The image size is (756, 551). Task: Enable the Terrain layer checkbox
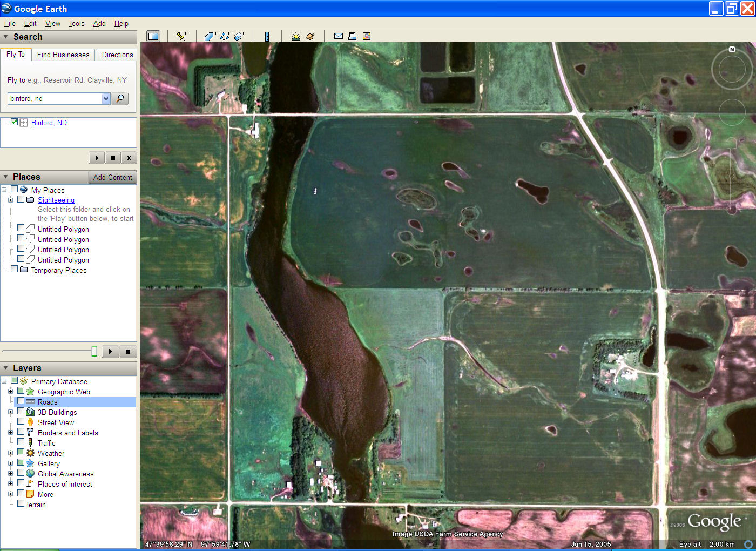(21, 503)
